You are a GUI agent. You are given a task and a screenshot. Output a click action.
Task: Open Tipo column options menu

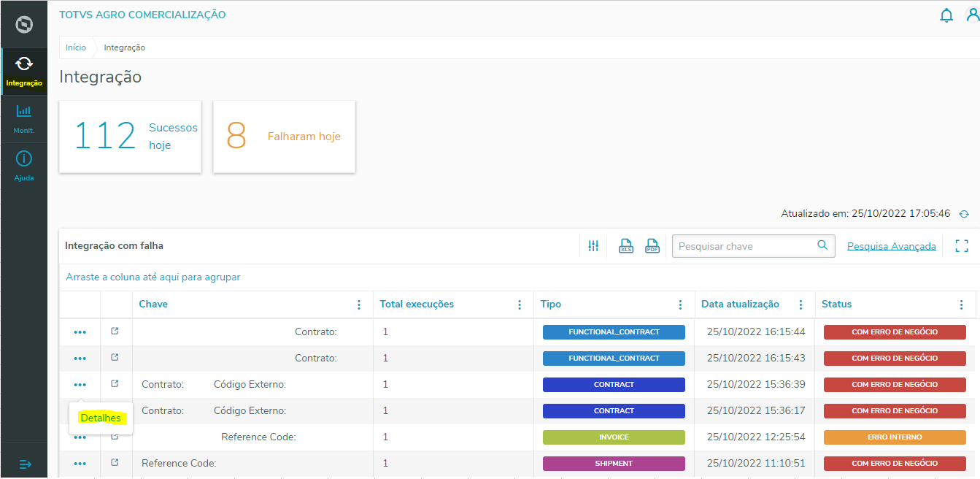coord(681,304)
